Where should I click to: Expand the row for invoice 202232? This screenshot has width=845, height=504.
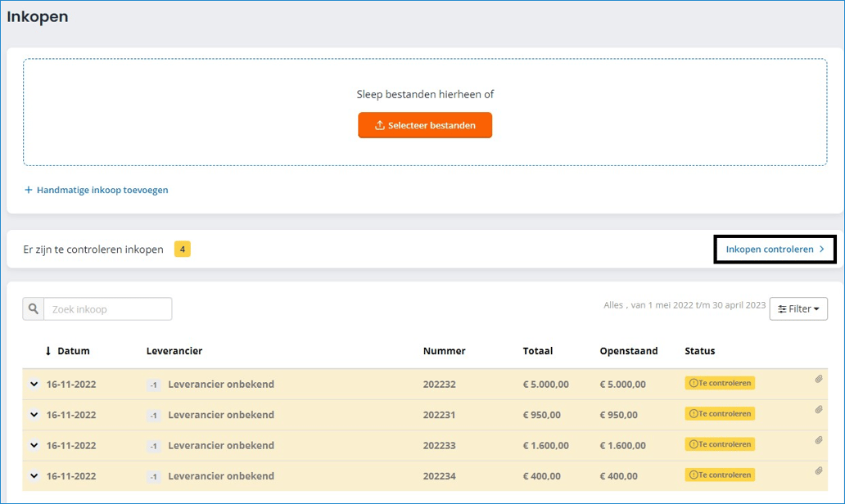click(34, 384)
